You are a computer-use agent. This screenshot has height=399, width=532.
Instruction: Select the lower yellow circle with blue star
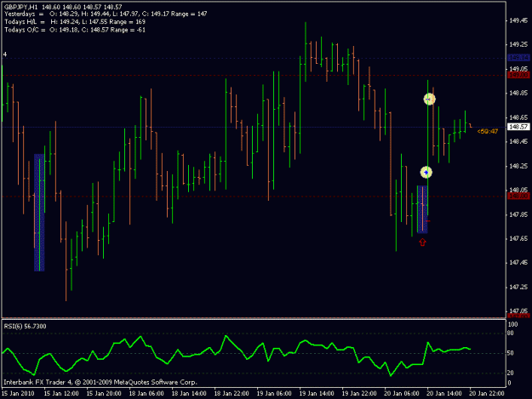click(x=426, y=173)
